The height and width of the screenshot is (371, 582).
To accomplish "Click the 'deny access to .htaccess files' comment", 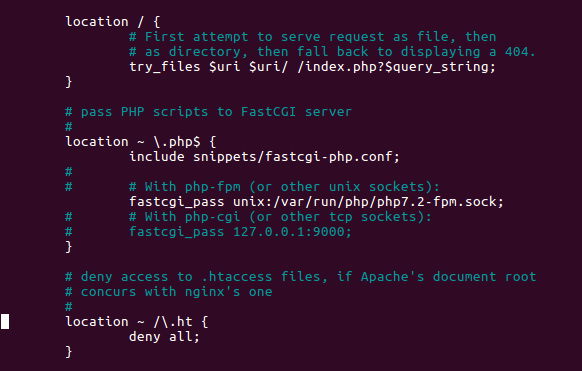I will pos(301,277).
